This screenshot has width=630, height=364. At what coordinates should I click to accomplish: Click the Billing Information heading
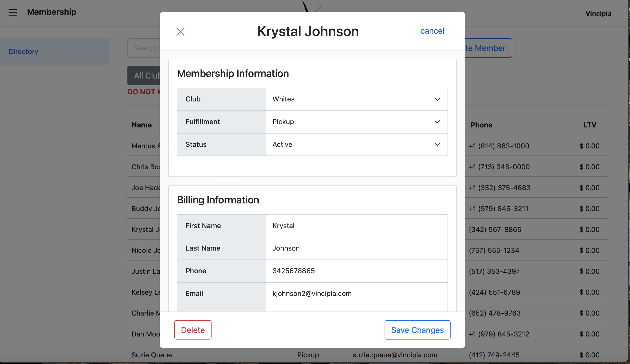tap(218, 200)
